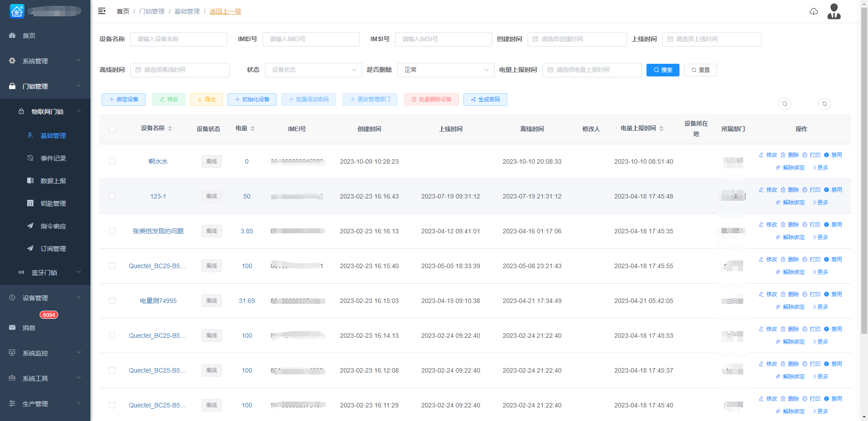Expand 生产管理 in the sidebar
The width and height of the screenshot is (868, 421).
click(x=45, y=404)
